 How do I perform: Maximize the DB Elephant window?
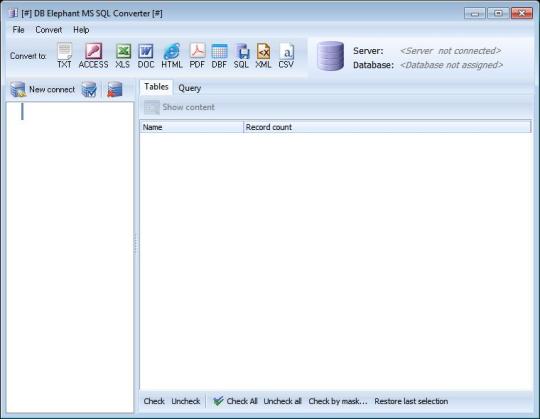tap(498, 13)
